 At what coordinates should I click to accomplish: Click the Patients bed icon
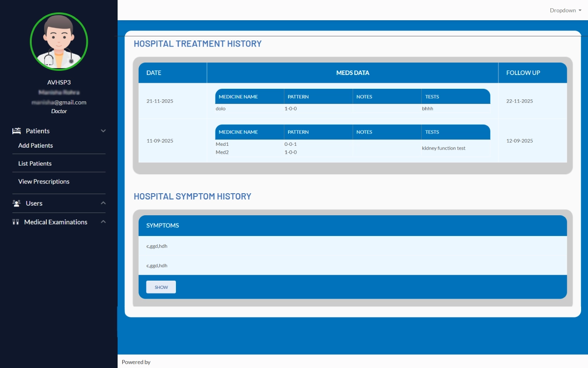point(17,131)
